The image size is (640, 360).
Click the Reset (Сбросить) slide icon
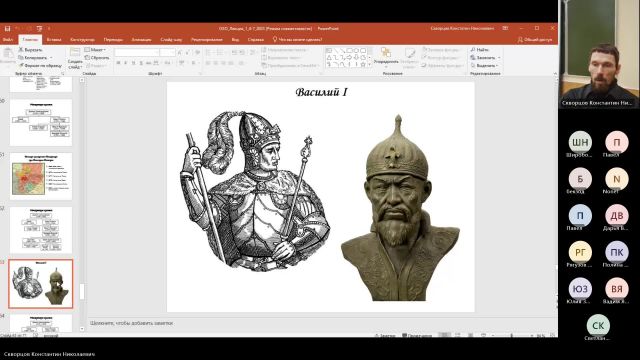[x=87, y=58]
